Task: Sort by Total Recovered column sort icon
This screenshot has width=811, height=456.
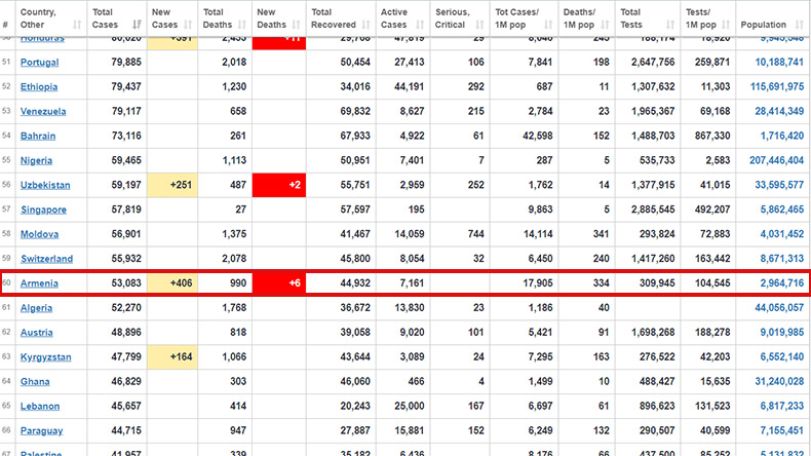Action: click(366, 24)
